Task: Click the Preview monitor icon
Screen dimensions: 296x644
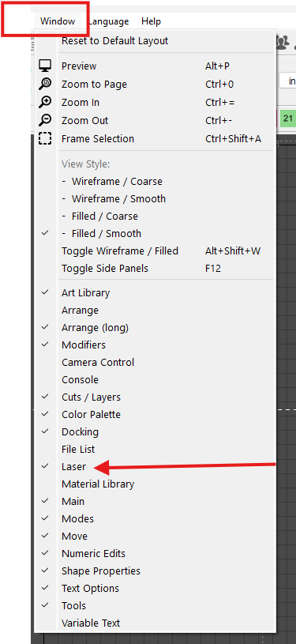Action: pos(45,66)
